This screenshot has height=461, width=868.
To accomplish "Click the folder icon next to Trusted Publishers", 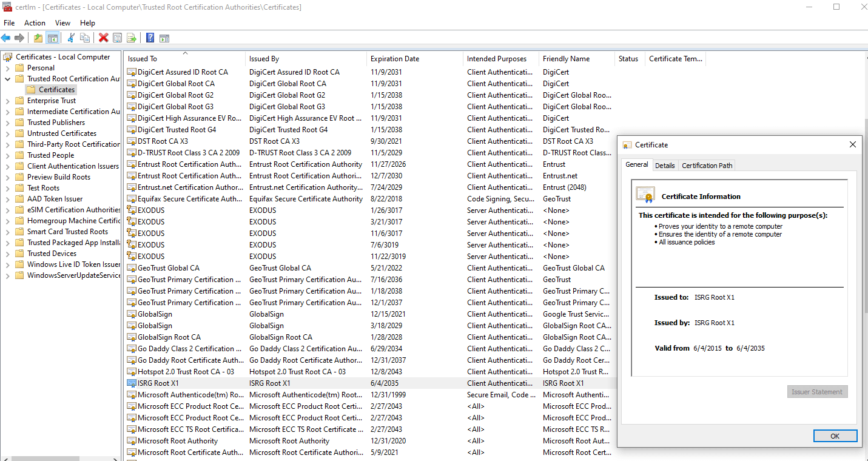I will tap(19, 123).
